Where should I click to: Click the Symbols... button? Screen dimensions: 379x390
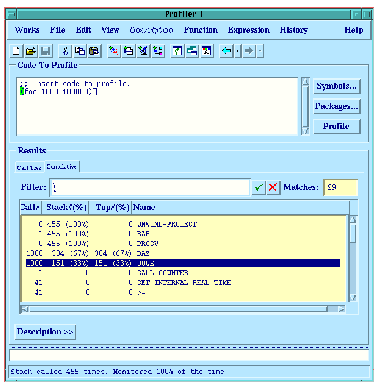tap(337, 86)
